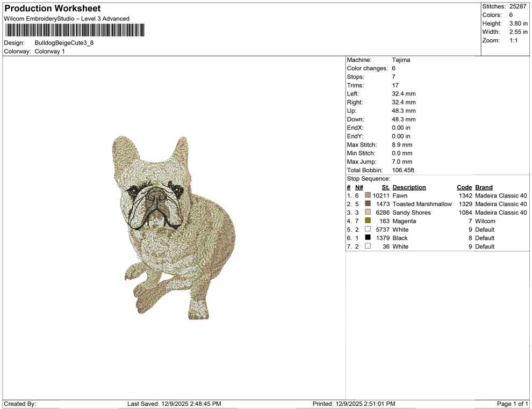532x409 pixels.
Task: Expand the Stop Sequence section
Action: (369, 178)
